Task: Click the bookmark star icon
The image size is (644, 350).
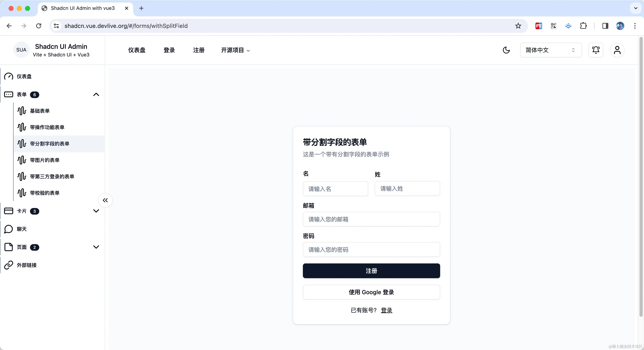Action: click(x=518, y=26)
